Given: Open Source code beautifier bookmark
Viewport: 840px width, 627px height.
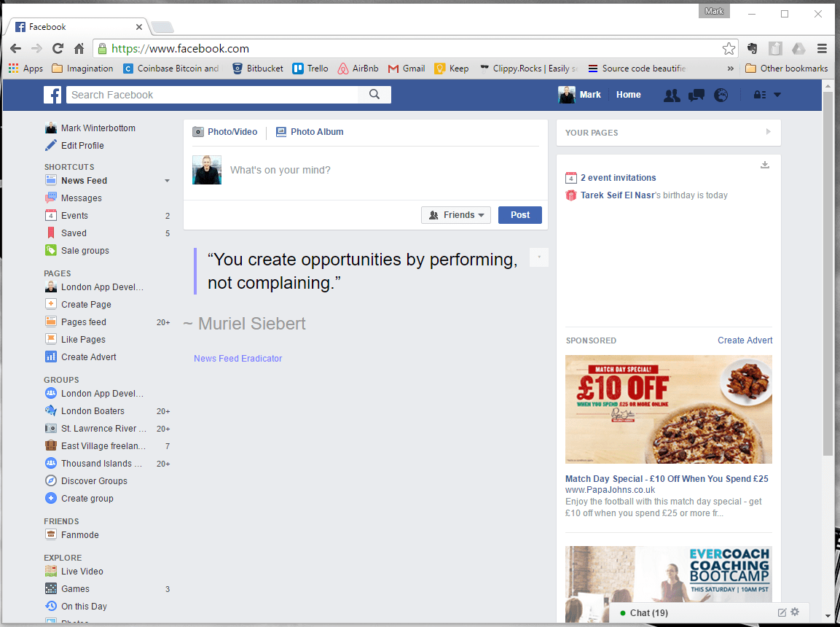Looking at the screenshot, I should pos(637,69).
